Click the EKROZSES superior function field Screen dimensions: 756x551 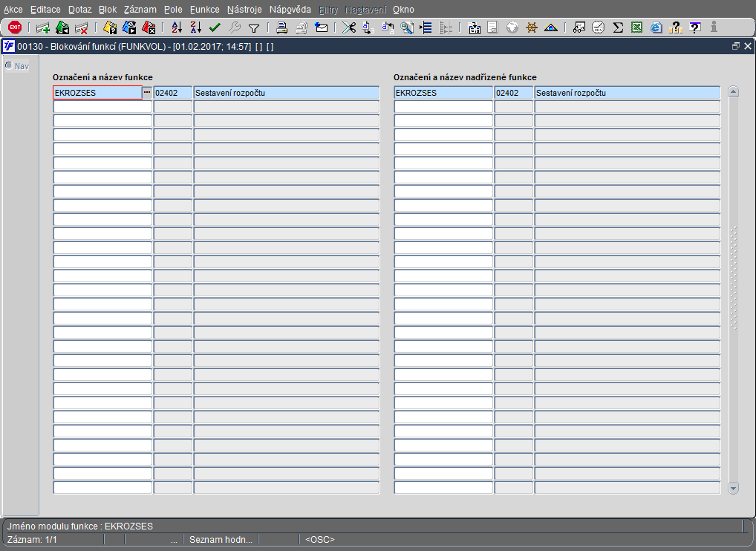(443, 93)
